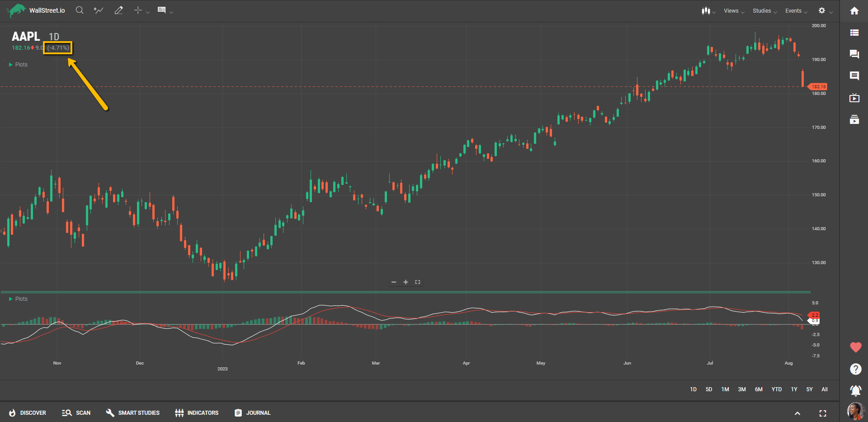
Task: Select the 5Y time range
Action: (809, 389)
